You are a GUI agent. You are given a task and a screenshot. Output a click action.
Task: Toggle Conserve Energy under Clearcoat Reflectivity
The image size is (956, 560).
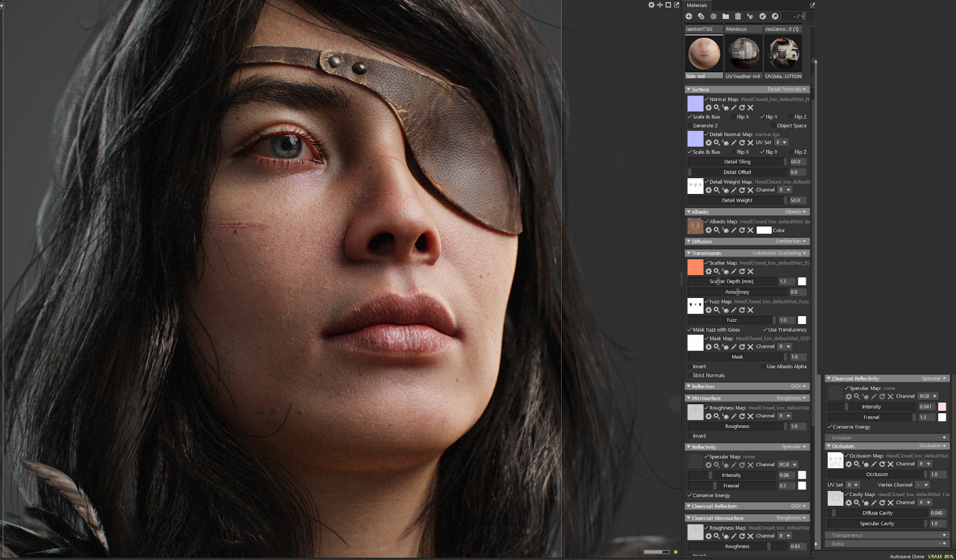[x=830, y=427]
